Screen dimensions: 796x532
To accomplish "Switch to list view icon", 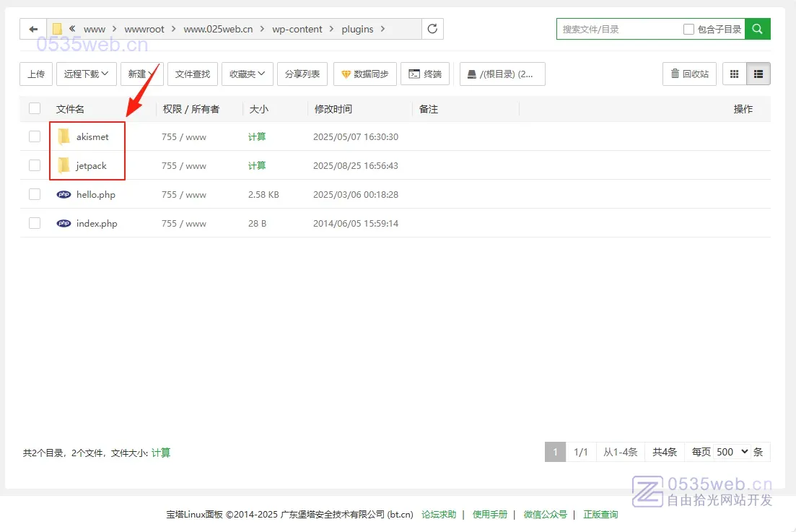I will [758, 74].
